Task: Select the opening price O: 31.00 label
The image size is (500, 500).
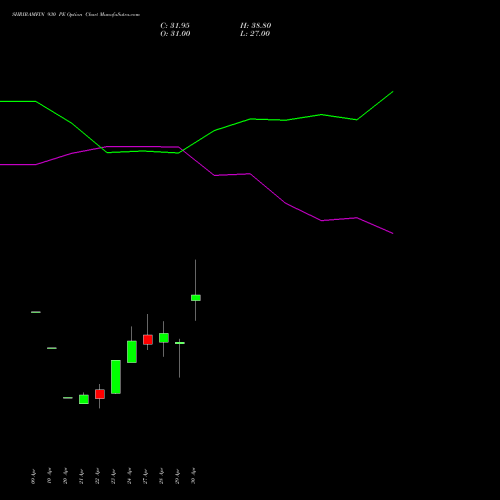Action: (175, 34)
